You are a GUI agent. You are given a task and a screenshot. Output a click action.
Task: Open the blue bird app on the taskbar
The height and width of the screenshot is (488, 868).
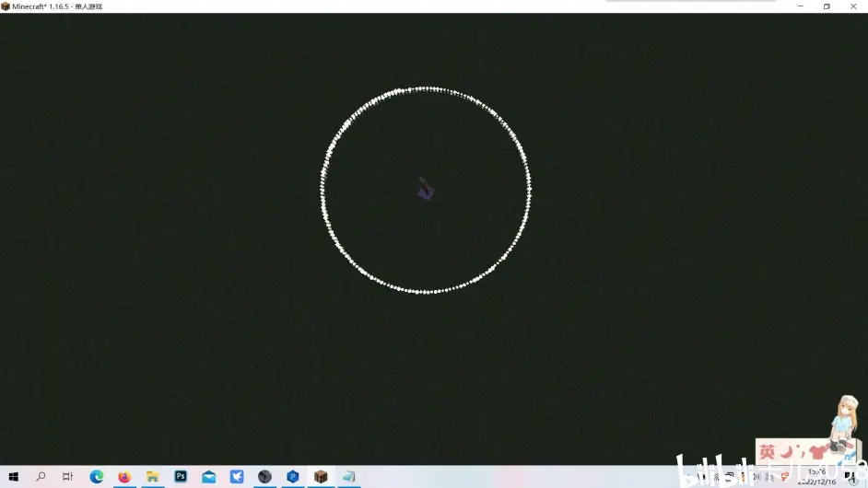pyautogui.click(x=237, y=476)
